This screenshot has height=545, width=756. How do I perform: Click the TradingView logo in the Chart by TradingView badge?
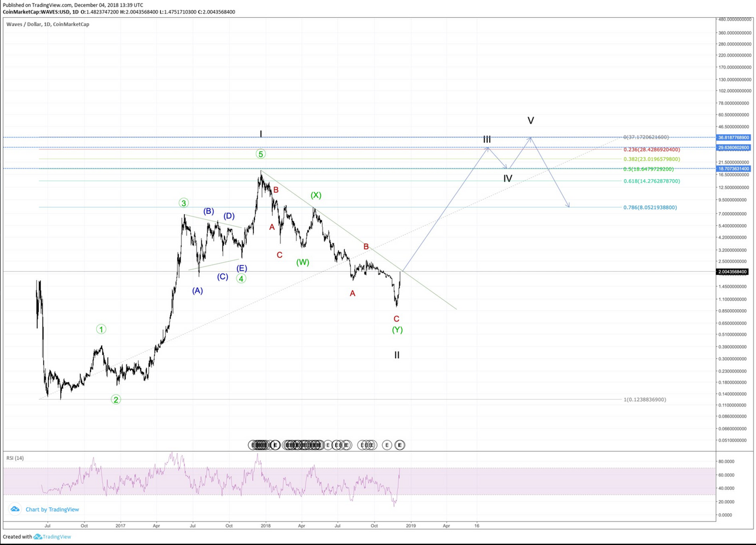(15, 509)
